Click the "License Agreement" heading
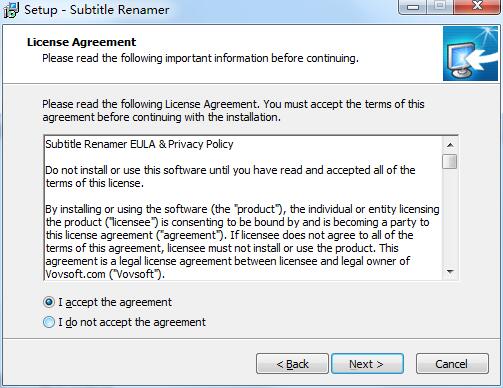The height and width of the screenshot is (388, 503). point(81,42)
